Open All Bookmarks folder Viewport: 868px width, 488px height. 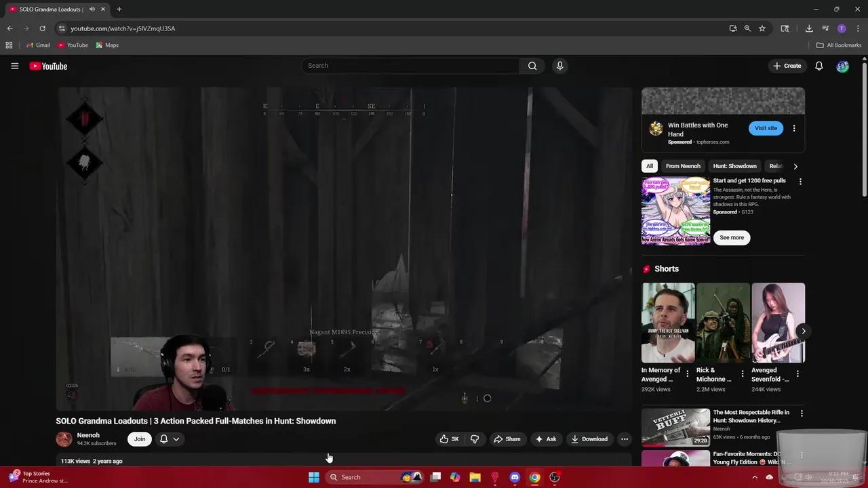[x=839, y=45]
